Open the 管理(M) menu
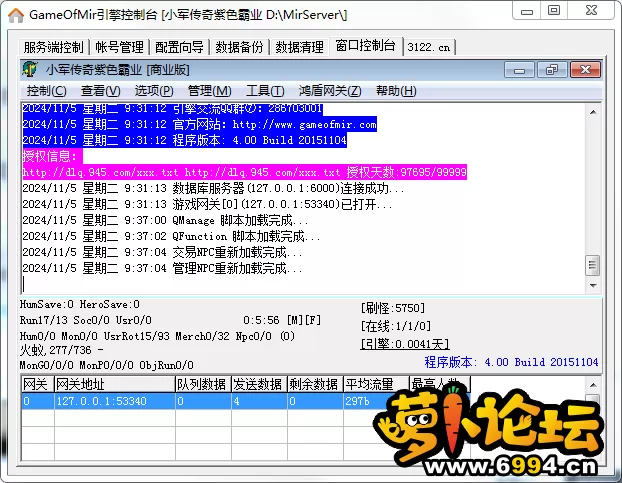The width and height of the screenshot is (622, 483). (x=209, y=91)
